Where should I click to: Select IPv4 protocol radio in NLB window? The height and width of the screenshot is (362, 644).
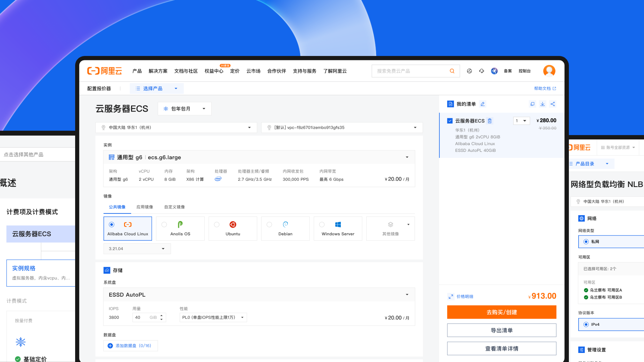coord(586,324)
